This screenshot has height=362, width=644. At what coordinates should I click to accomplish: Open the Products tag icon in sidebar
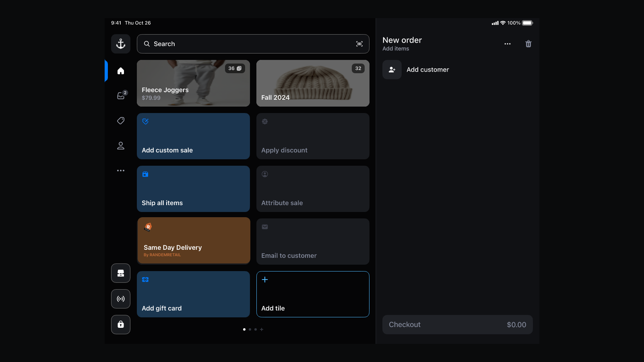[121, 121]
